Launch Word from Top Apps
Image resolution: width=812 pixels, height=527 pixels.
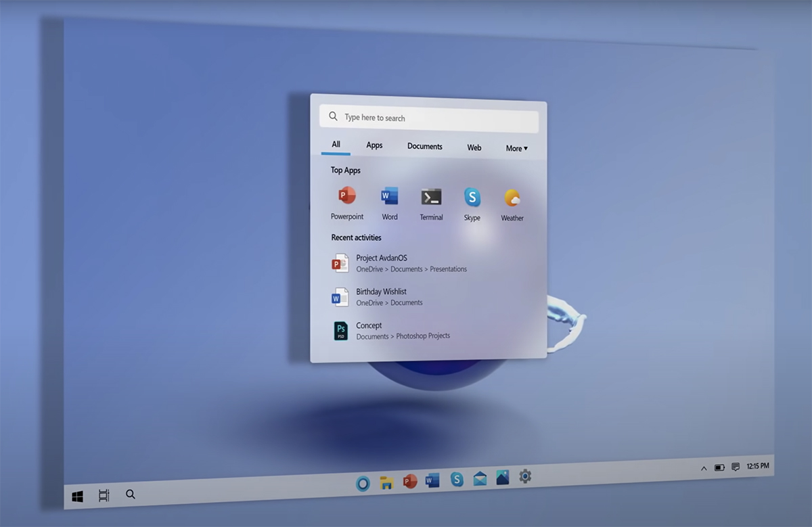389,197
